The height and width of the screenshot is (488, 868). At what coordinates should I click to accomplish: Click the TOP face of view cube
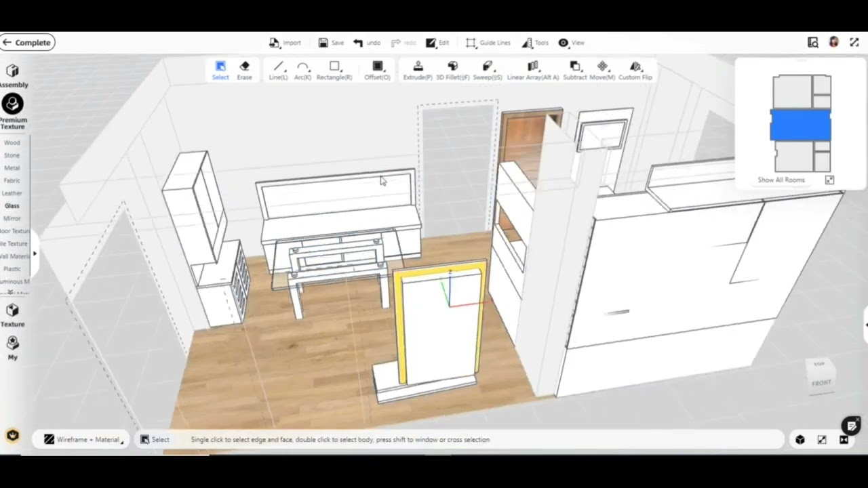[x=819, y=365]
